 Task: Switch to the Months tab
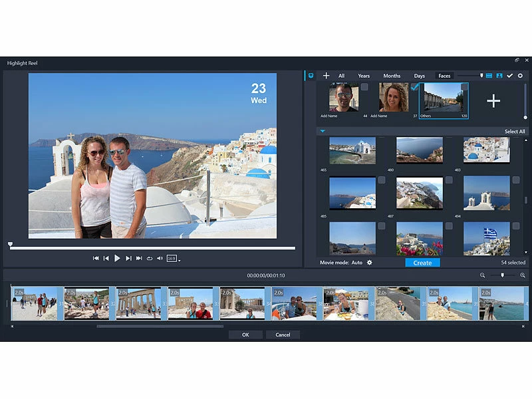[392, 76]
